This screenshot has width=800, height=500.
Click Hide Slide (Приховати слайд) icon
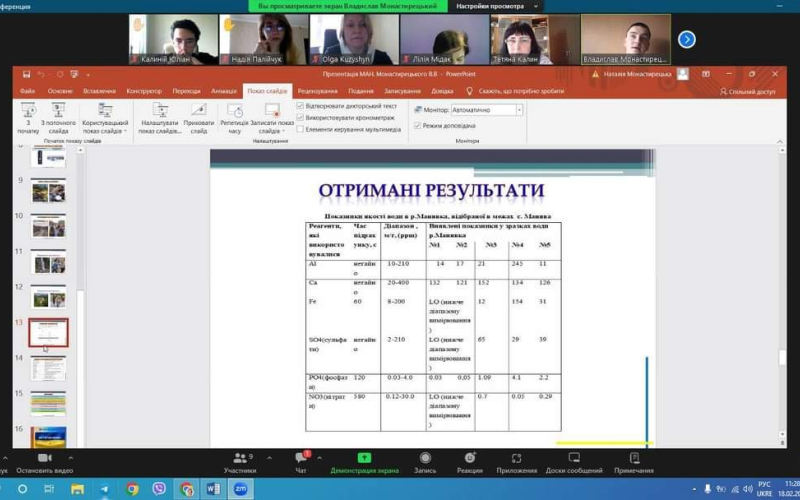pyautogui.click(x=198, y=110)
